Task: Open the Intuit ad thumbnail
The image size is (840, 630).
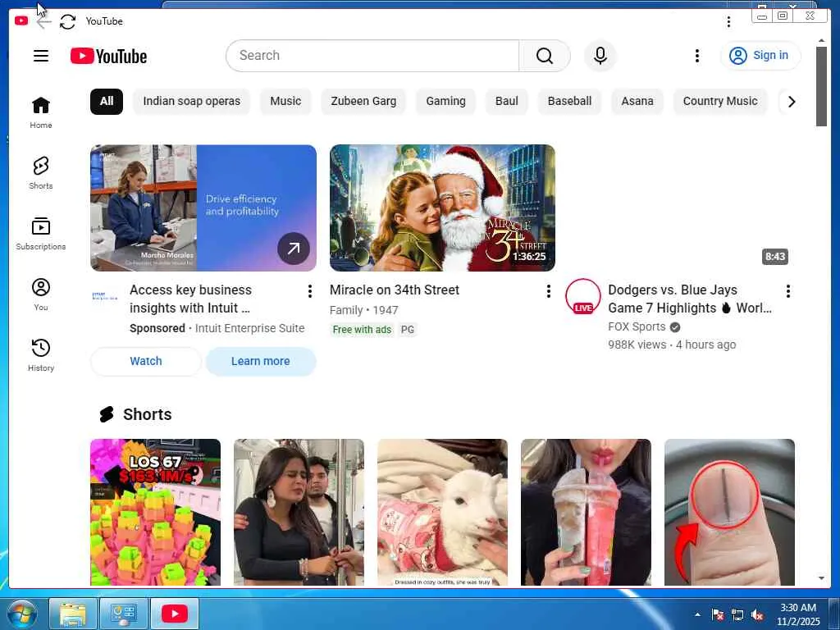Action: pos(203,208)
